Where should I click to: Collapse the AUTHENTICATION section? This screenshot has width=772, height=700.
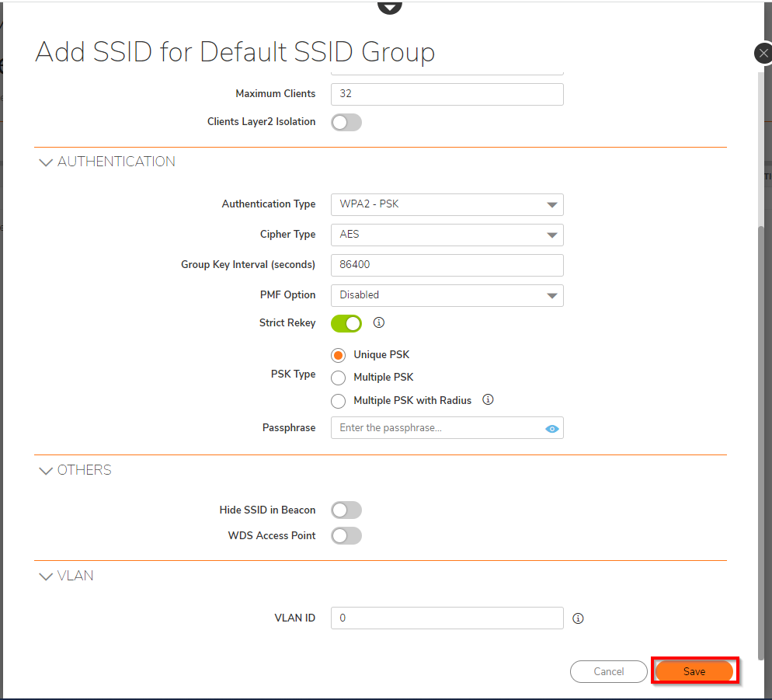pyautogui.click(x=46, y=162)
